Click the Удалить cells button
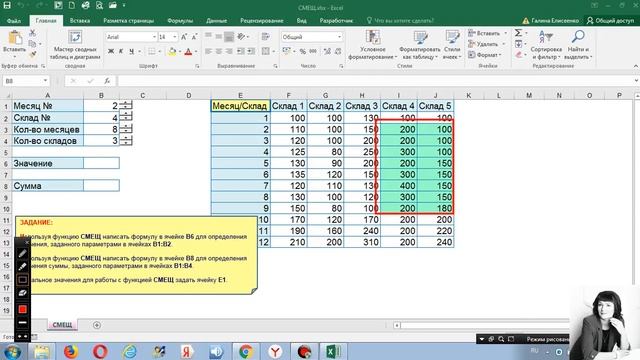The height and width of the screenshot is (360, 640). (x=486, y=44)
